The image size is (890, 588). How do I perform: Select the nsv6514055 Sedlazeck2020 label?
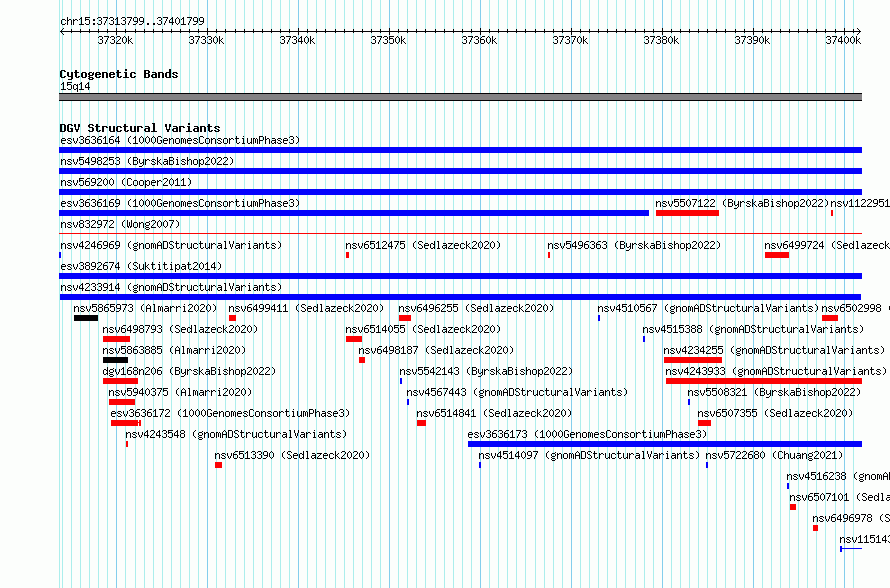(x=423, y=329)
